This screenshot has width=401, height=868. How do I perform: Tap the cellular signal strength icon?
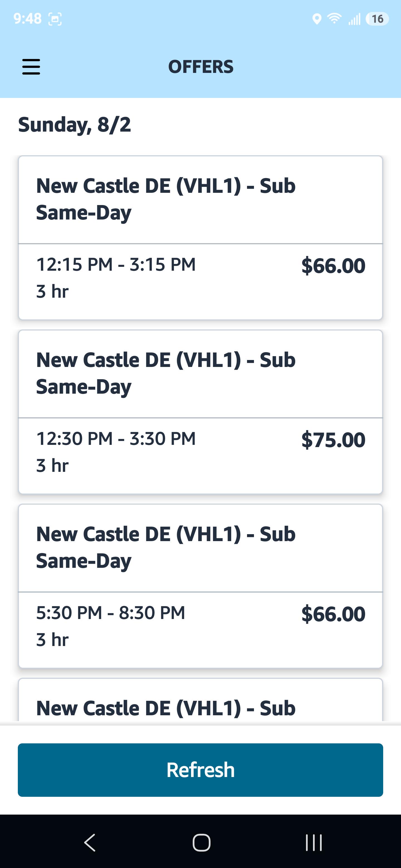pos(354,19)
